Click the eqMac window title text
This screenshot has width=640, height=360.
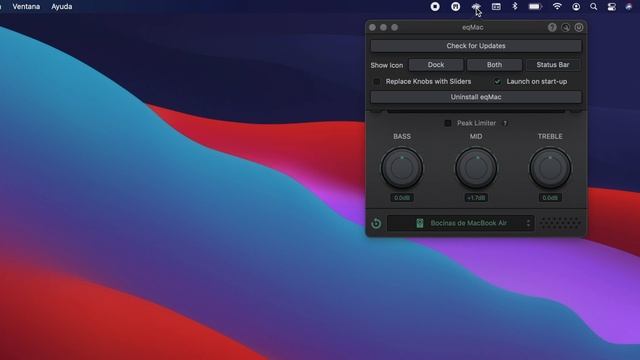(473, 27)
